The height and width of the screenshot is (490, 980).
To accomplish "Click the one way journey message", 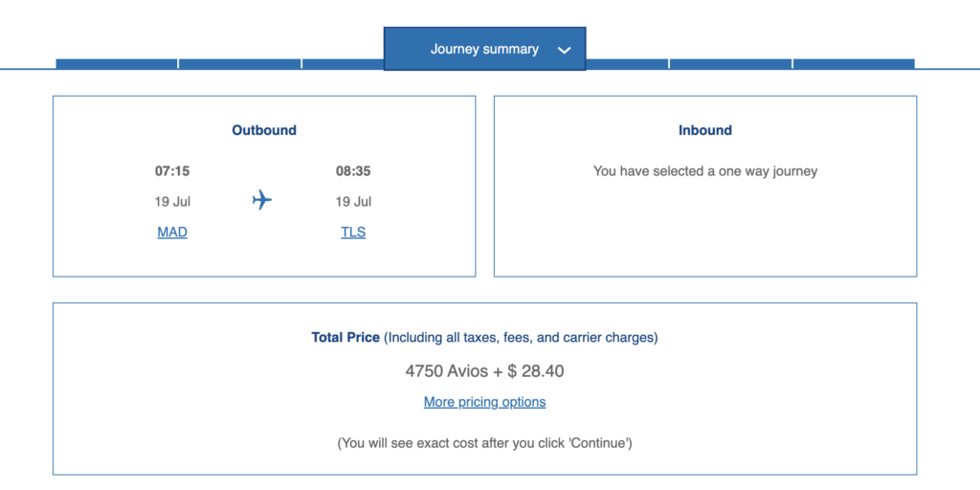I will tap(705, 171).
